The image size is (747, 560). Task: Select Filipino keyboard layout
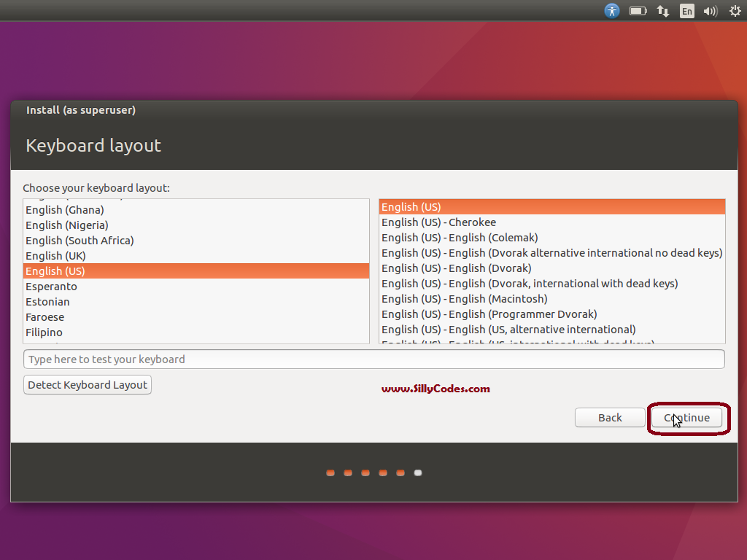pyautogui.click(x=196, y=332)
